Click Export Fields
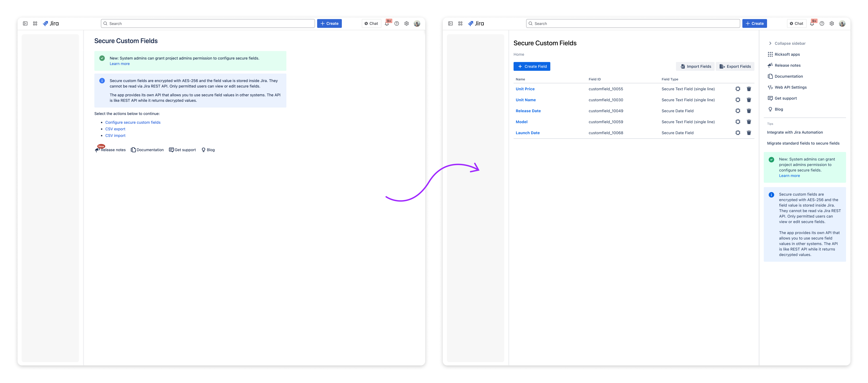The height and width of the screenshot is (383, 868). 735,66
